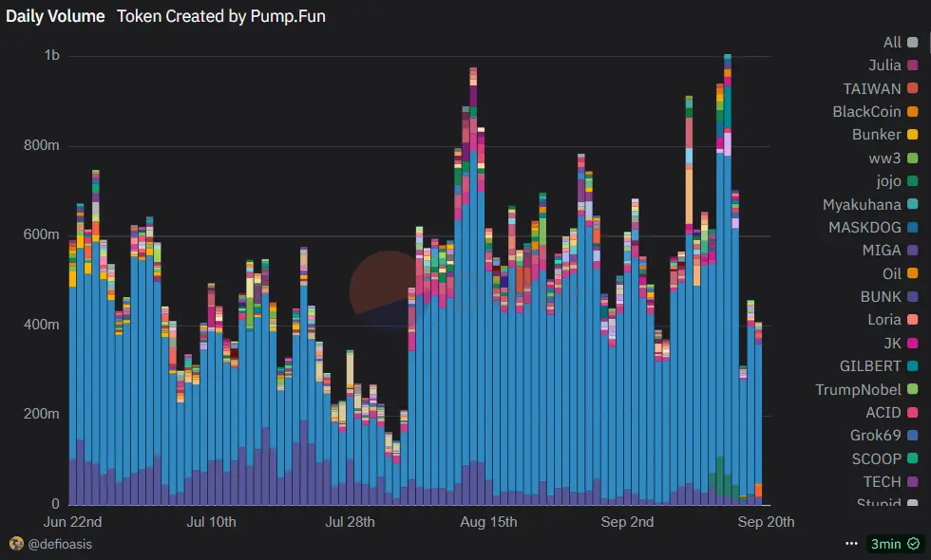Click the 400m y-axis label

click(42, 325)
